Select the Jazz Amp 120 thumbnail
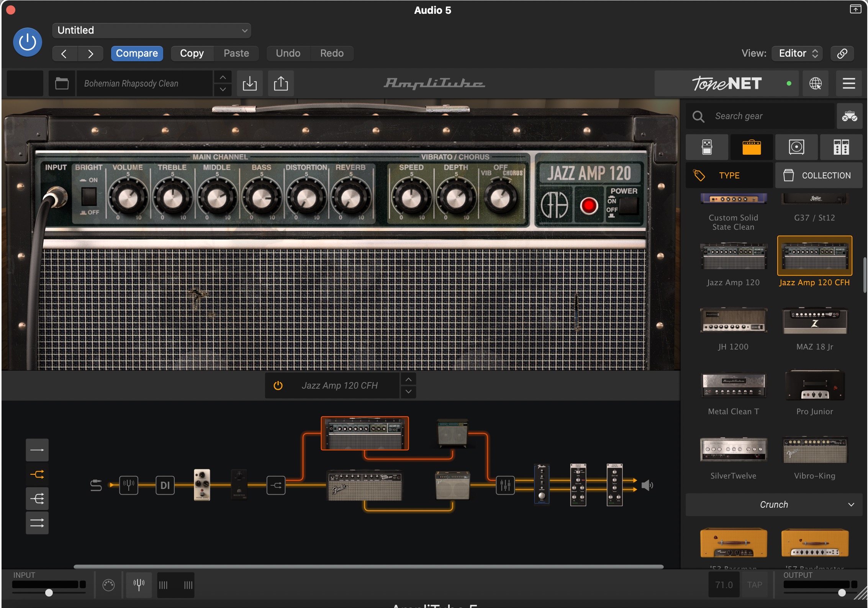The image size is (868, 608). [733, 256]
